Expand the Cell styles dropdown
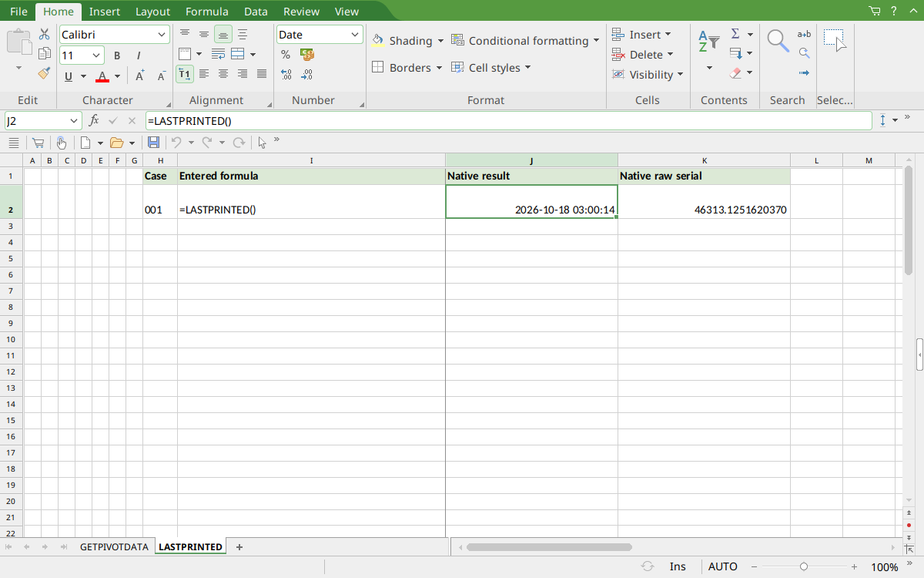Screen dimensions: 924x578 [528, 68]
